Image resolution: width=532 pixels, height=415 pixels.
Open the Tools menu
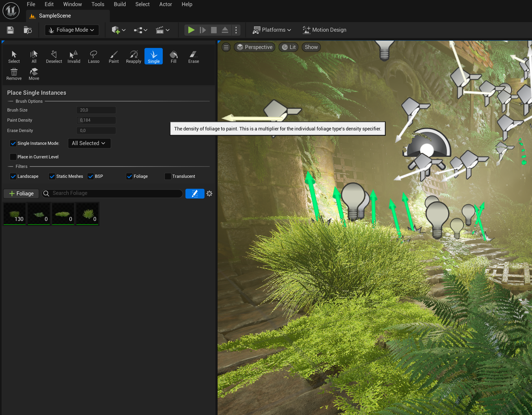[x=98, y=4]
